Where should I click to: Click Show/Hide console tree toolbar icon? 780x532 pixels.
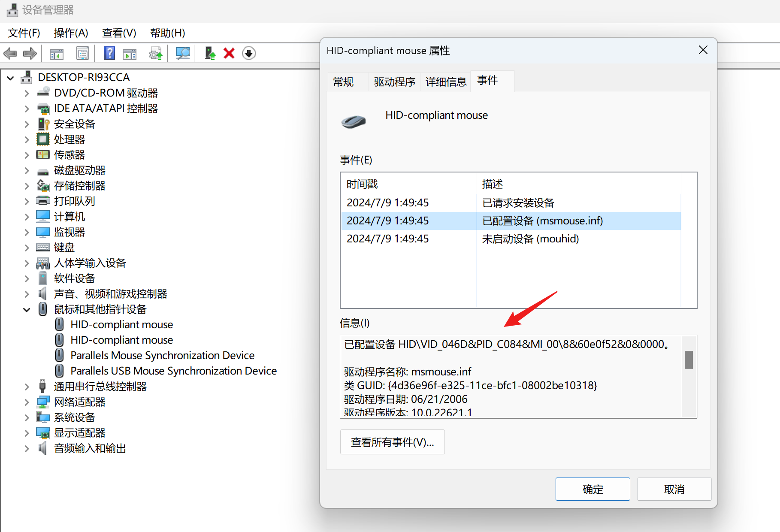pos(56,54)
